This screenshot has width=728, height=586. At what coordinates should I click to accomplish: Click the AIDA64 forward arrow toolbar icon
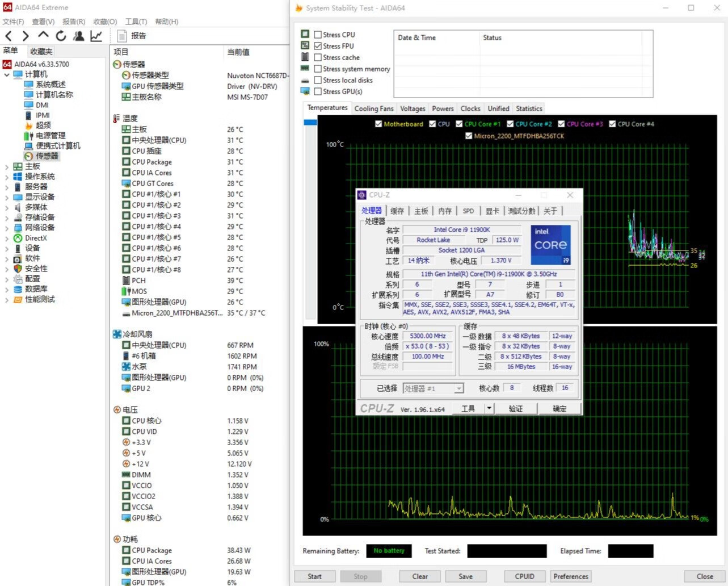26,36
